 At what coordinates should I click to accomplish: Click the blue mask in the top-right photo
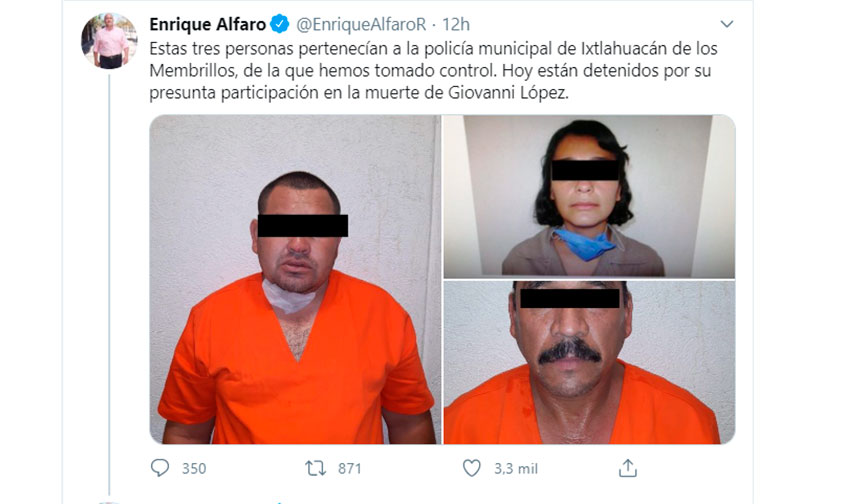(583, 244)
